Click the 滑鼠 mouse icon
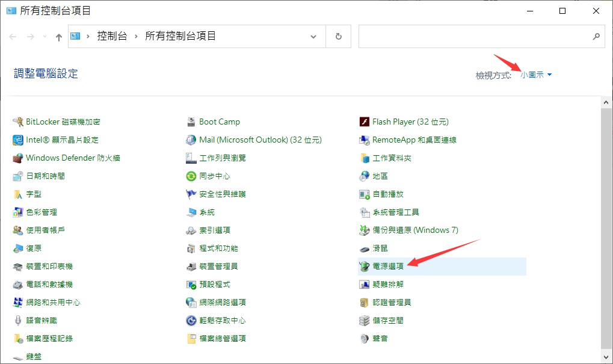Viewport: 613px width, 364px height. click(365, 248)
